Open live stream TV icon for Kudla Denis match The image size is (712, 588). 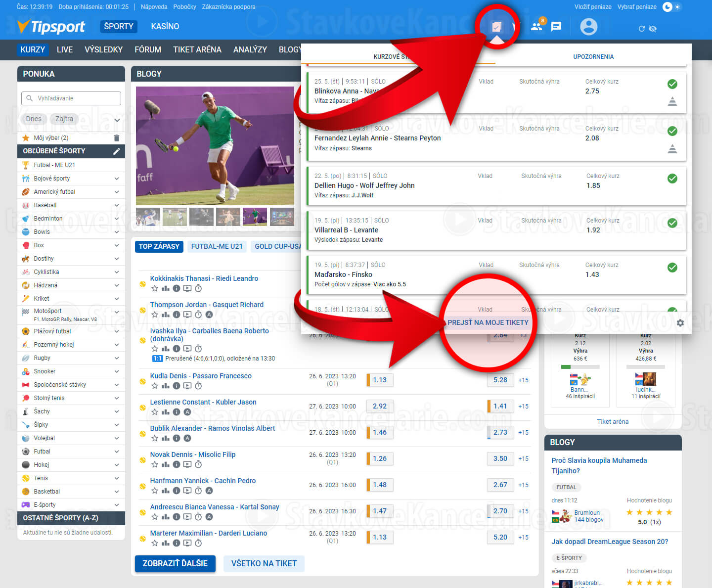tap(187, 386)
